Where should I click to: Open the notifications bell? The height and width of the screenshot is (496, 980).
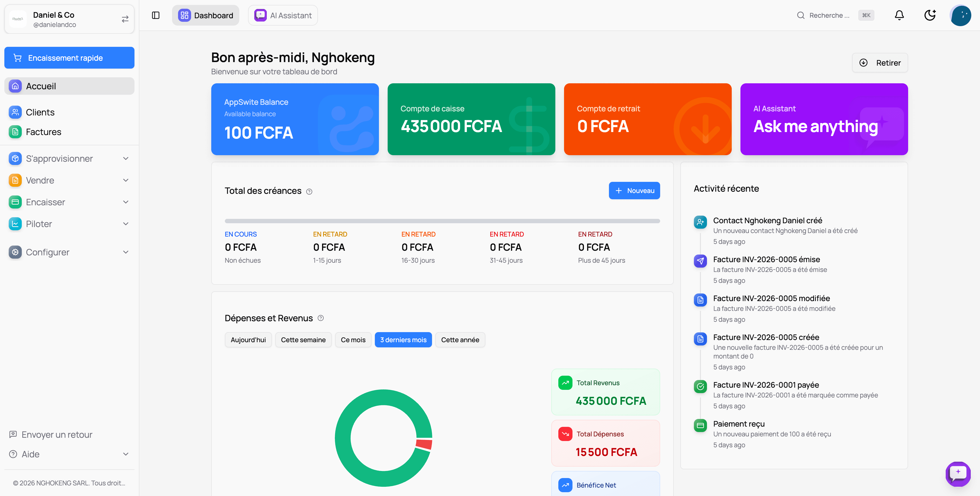point(899,15)
